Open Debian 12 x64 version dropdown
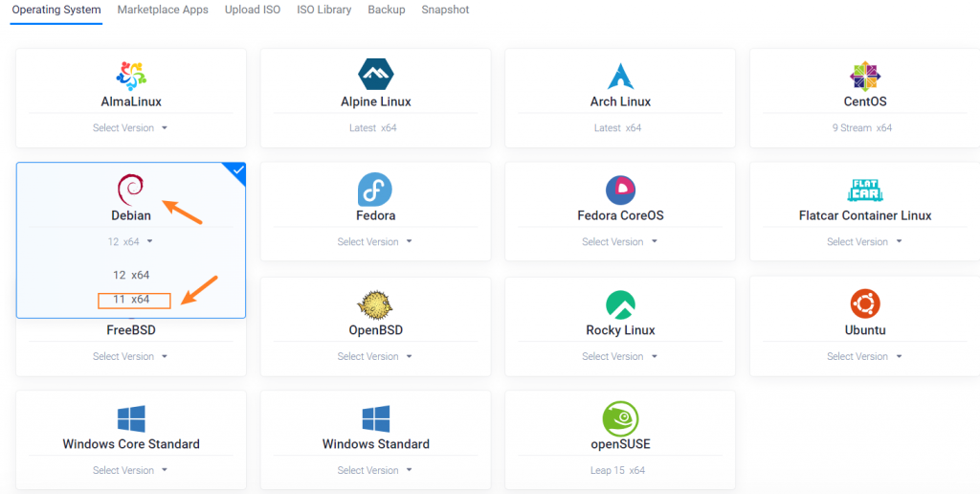The image size is (980, 494). point(130,241)
